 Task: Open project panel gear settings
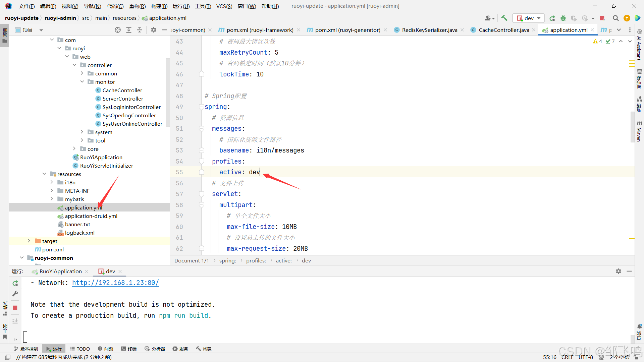tap(154, 30)
